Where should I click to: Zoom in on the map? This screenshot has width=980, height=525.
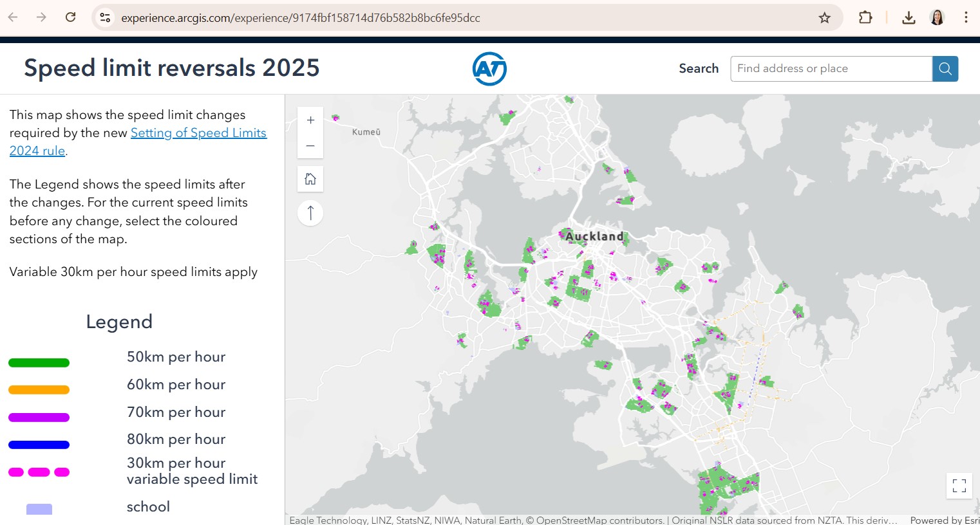pos(310,120)
